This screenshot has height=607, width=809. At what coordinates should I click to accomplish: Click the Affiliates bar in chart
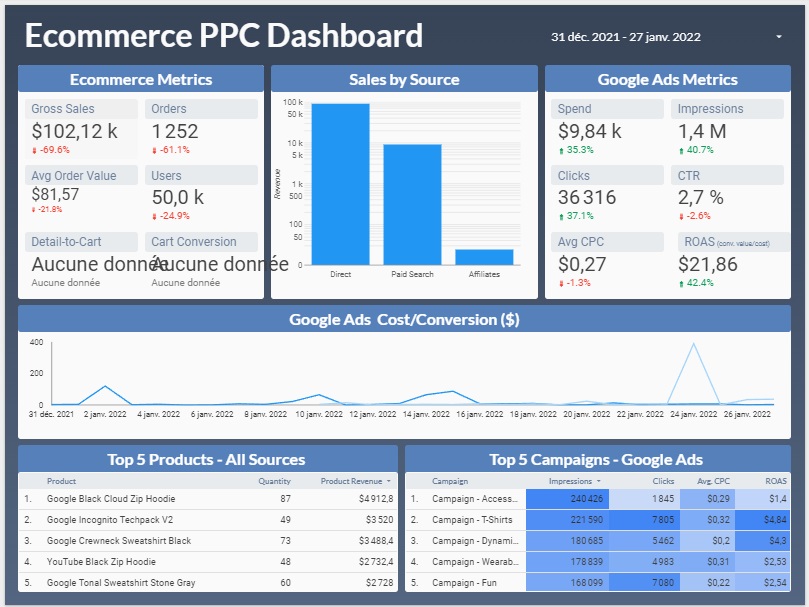pos(484,257)
